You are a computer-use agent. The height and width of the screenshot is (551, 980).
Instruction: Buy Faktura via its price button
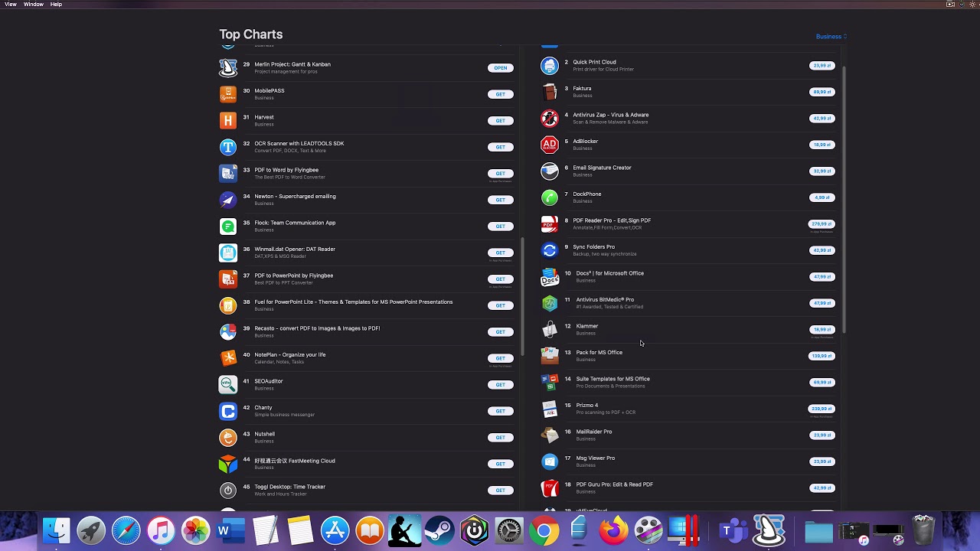[x=822, y=92]
